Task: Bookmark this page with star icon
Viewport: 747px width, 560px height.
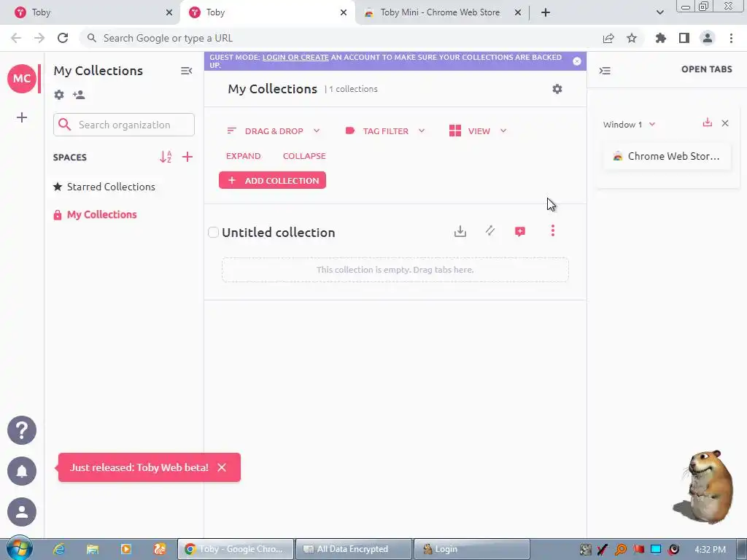Action: tap(632, 38)
